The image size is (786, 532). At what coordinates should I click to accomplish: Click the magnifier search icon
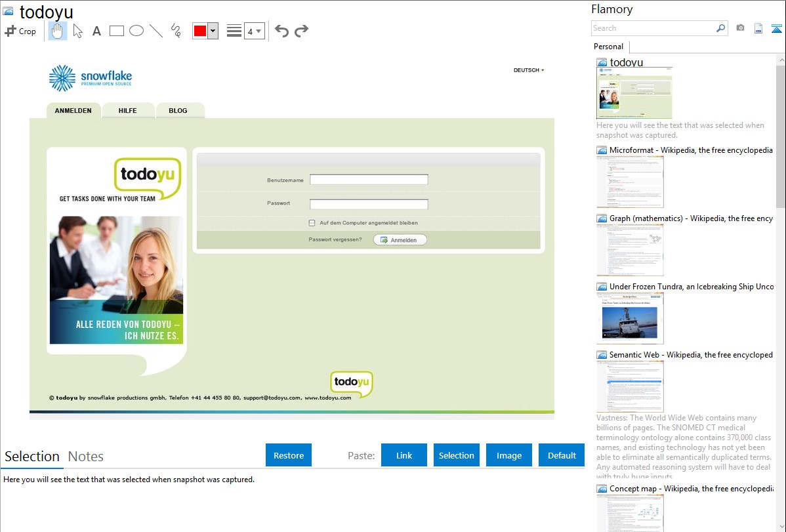[x=721, y=28]
